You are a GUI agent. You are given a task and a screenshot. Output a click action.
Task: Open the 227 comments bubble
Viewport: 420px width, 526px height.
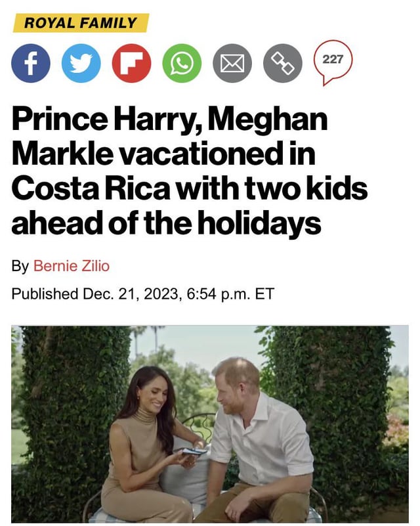(333, 61)
